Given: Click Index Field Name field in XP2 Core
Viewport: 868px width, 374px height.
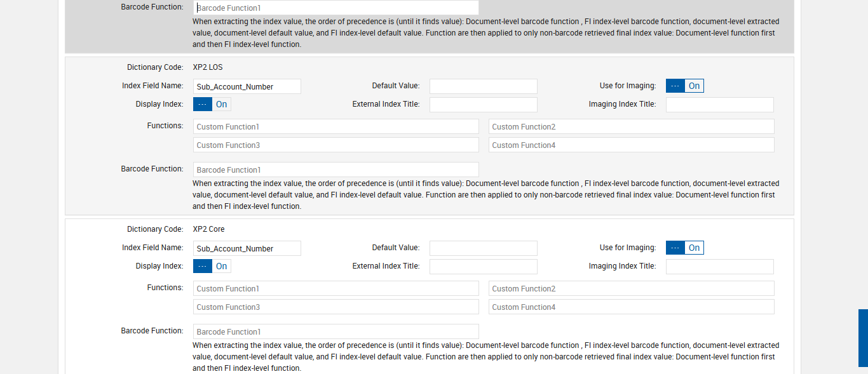Looking at the screenshot, I should point(247,248).
